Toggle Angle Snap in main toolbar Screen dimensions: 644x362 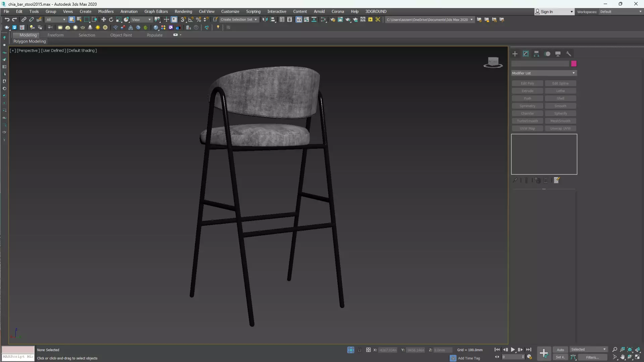coord(191,19)
